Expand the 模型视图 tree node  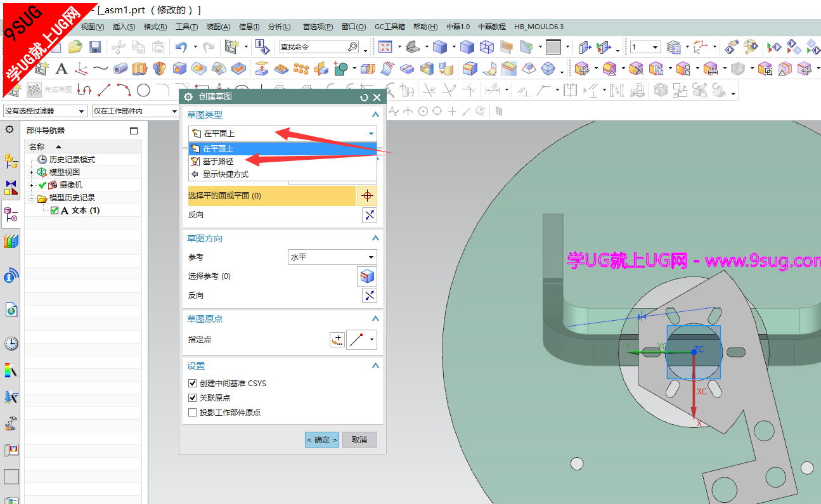click(x=31, y=172)
